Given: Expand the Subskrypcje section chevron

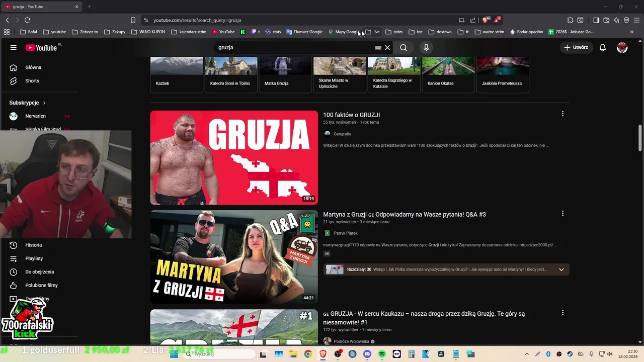Looking at the screenshot, I should [44, 103].
